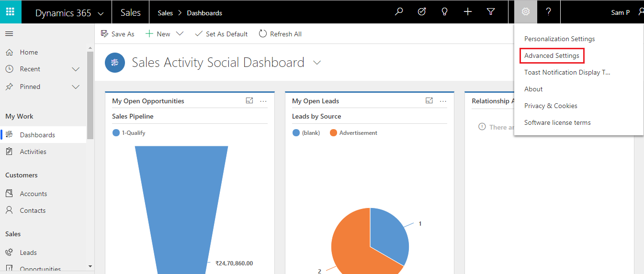Viewport: 644px width, 274px height.
Task: Click the Refresh All button
Action: tap(280, 34)
